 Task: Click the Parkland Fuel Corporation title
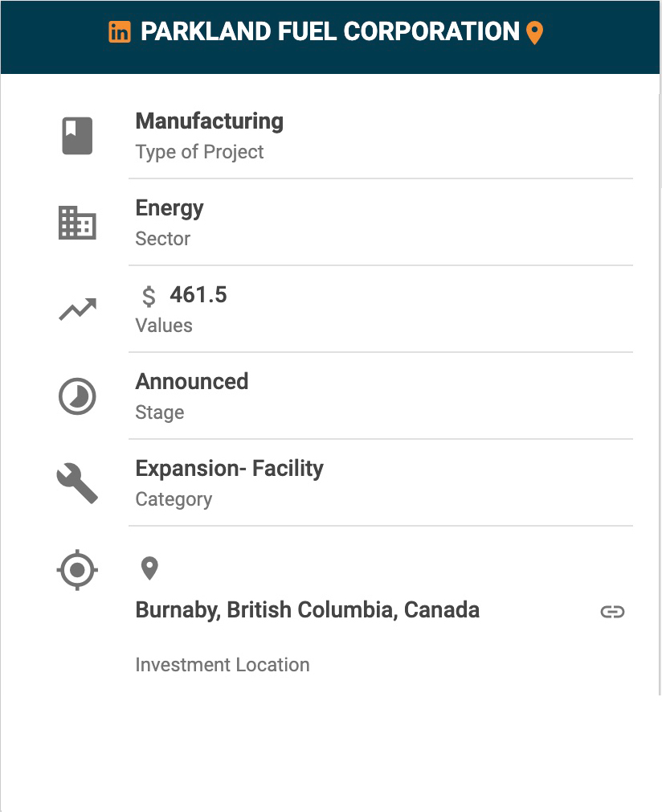coord(329,31)
